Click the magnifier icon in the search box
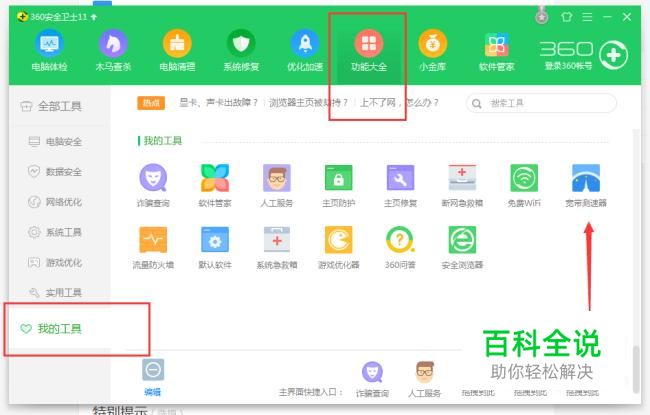Viewport: 650px width, 415px height. pyautogui.click(x=477, y=103)
